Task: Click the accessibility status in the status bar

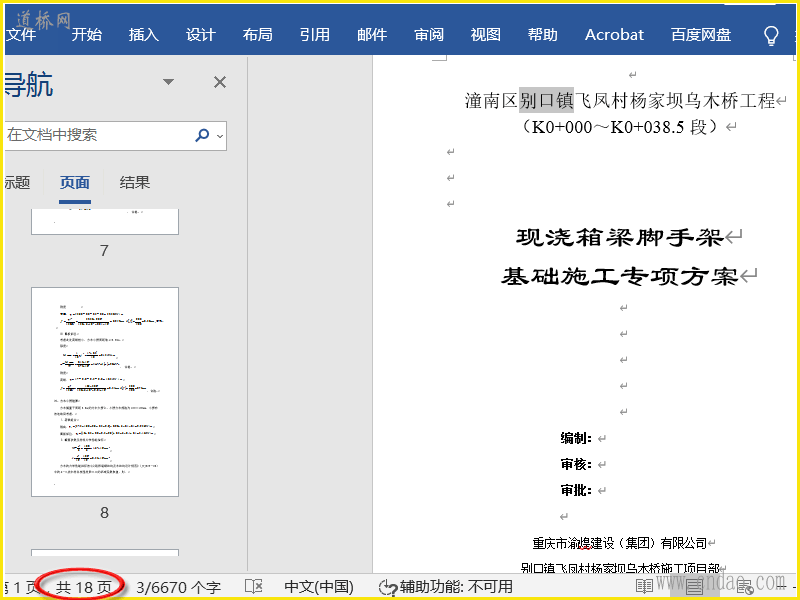Action: click(x=446, y=587)
